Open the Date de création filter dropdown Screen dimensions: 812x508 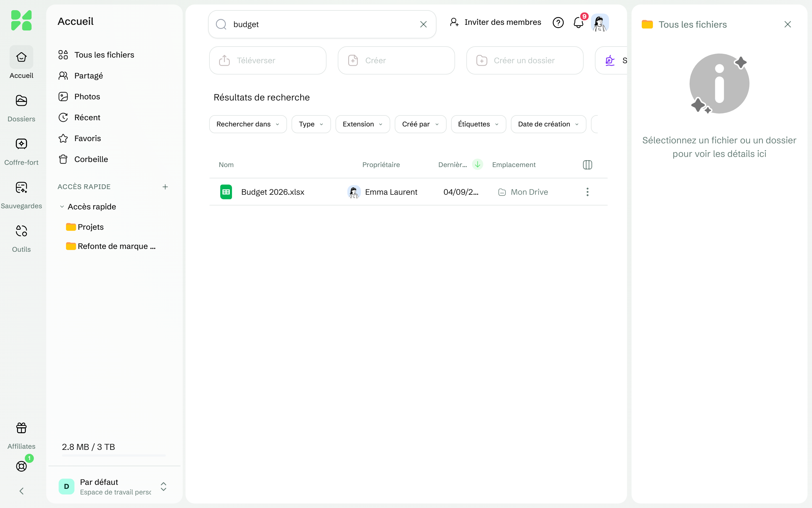point(548,124)
